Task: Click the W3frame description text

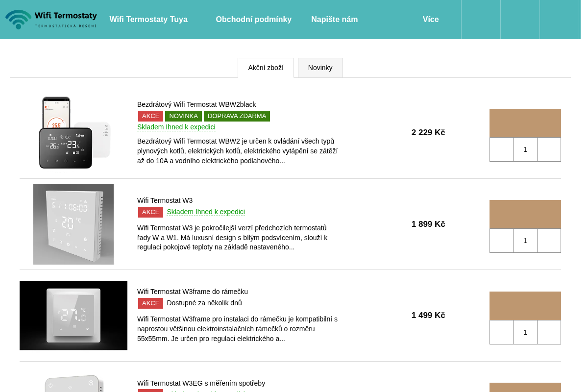Action: click(238, 329)
